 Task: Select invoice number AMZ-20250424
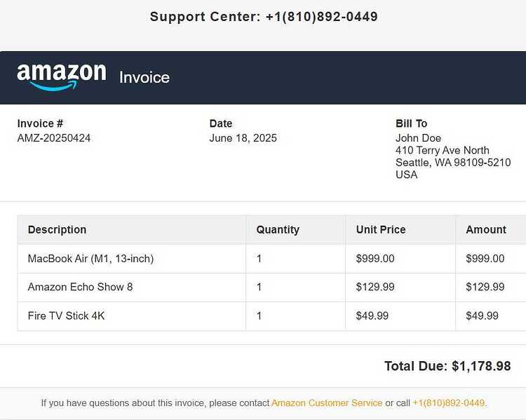54,138
